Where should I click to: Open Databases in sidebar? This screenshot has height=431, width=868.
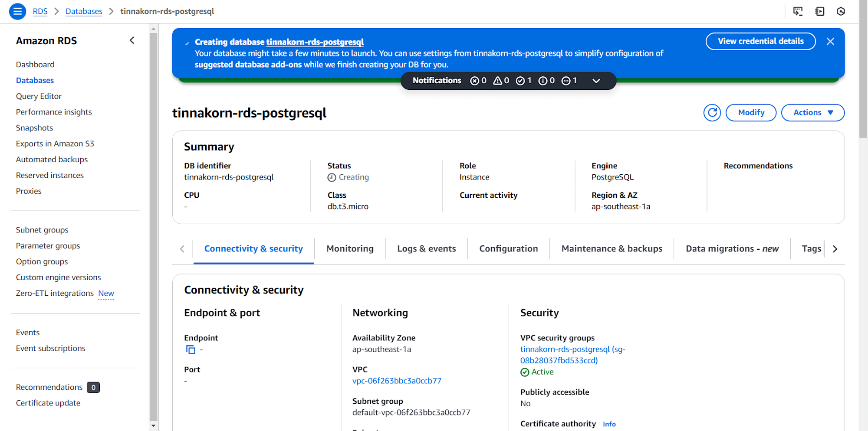pos(35,80)
